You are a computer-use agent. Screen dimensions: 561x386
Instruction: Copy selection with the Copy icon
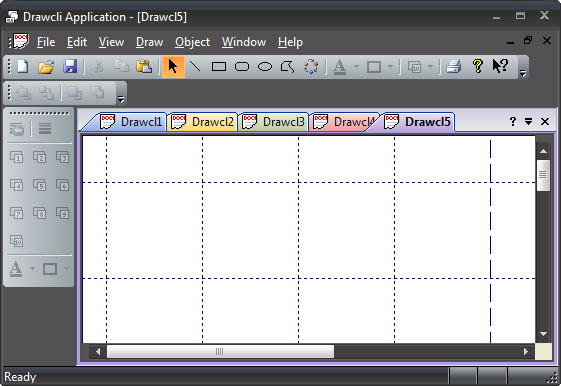tap(121, 67)
